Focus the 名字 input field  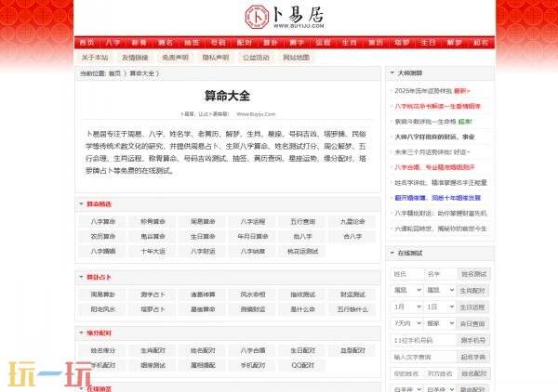tap(440, 274)
